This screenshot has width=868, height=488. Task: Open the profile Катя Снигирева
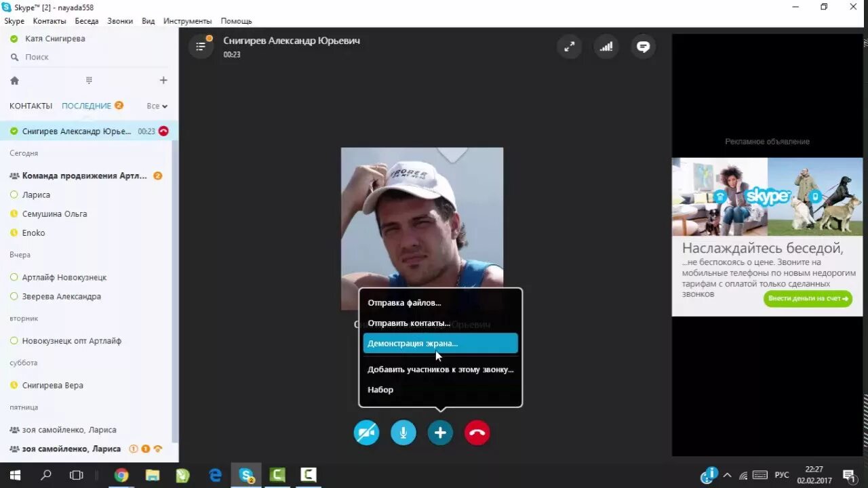coord(55,39)
